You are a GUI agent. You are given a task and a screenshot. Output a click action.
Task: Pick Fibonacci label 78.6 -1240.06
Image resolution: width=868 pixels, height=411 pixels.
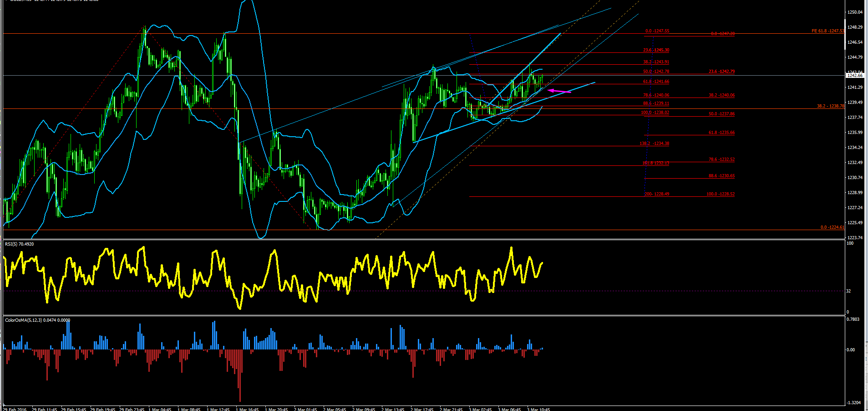pyautogui.click(x=656, y=95)
